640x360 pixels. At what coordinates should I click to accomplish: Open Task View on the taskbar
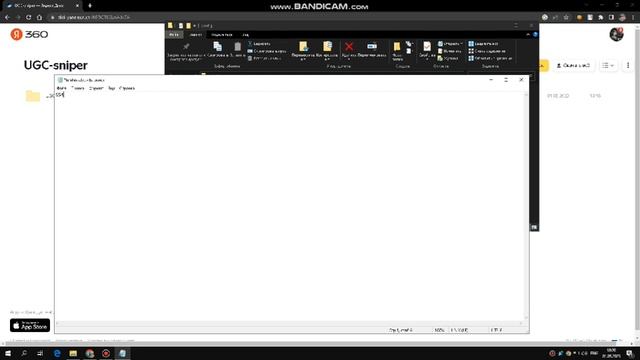[40, 353]
